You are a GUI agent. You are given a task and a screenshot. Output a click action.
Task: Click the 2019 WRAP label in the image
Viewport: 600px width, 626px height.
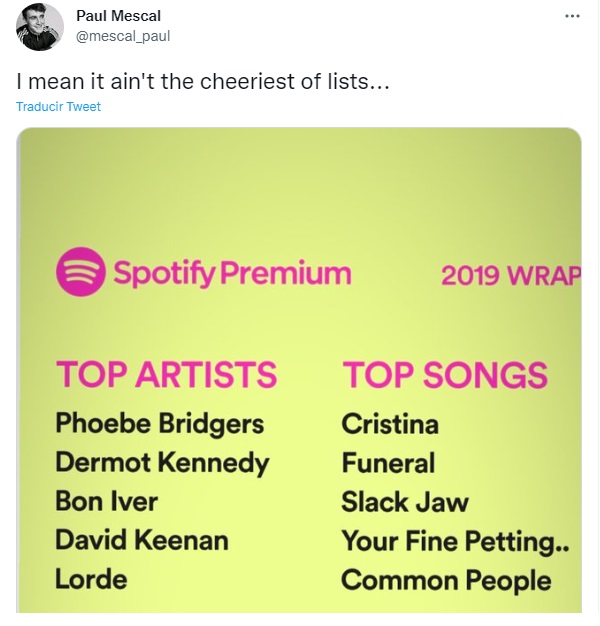[x=510, y=275]
